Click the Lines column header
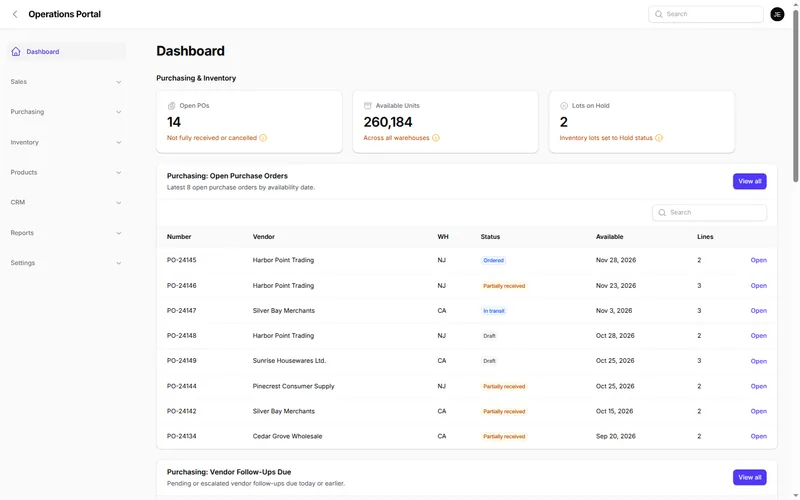Screen dimensions: 800x500 705,237
